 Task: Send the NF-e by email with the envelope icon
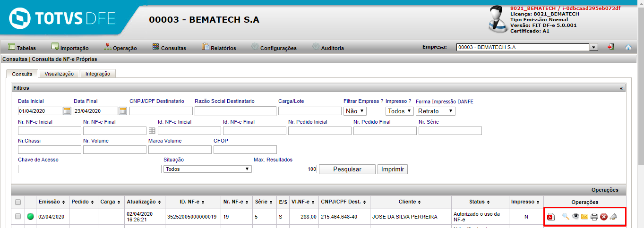tap(585, 217)
